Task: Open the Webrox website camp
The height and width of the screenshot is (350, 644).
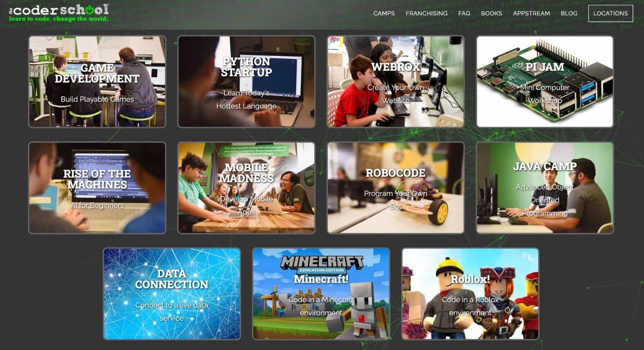Action: click(x=395, y=81)
